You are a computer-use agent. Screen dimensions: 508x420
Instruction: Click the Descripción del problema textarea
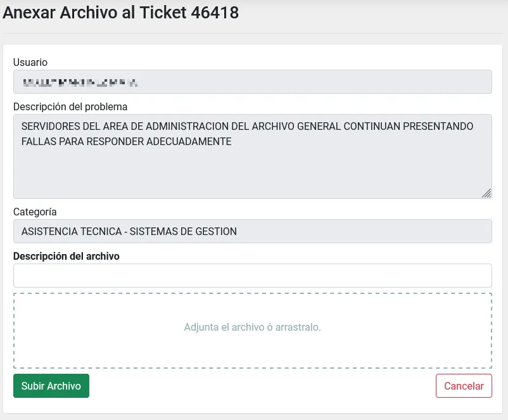click(253, 155)
